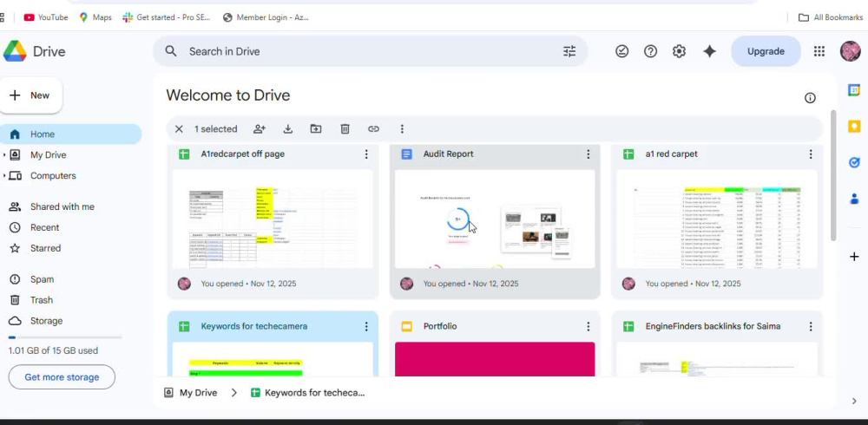This screenshot has height=425, width=868.
Task: Open the Google apps grid
Action: (x=819, y=51)
